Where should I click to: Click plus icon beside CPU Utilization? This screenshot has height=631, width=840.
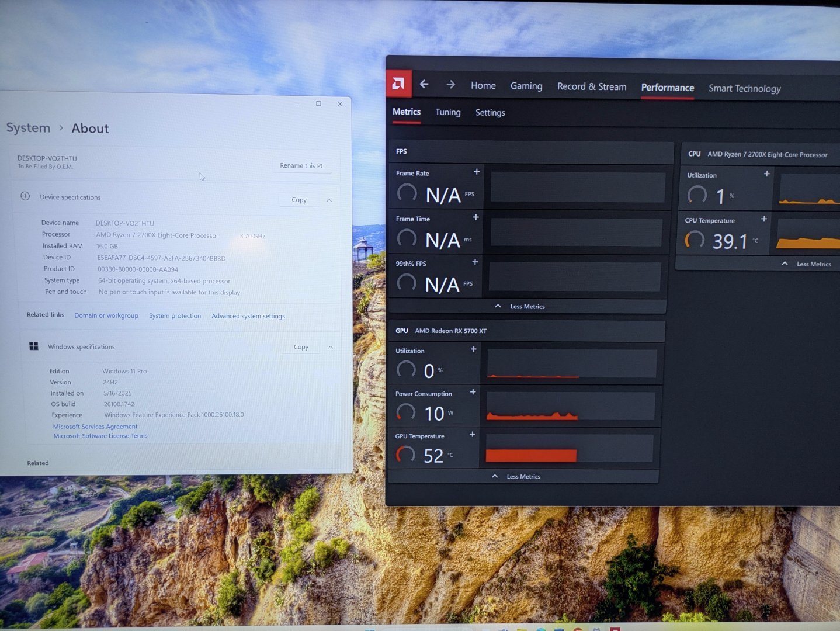coord(767,174)
